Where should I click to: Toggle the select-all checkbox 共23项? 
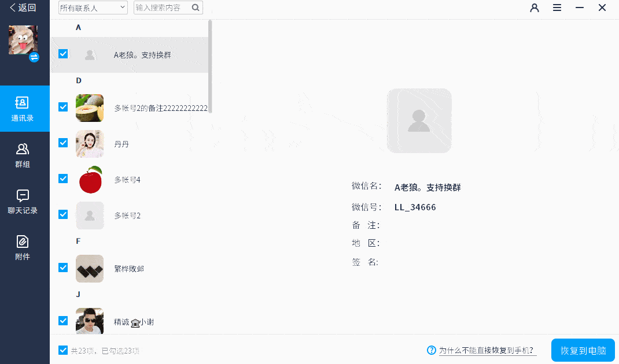(x=63, y=350)
